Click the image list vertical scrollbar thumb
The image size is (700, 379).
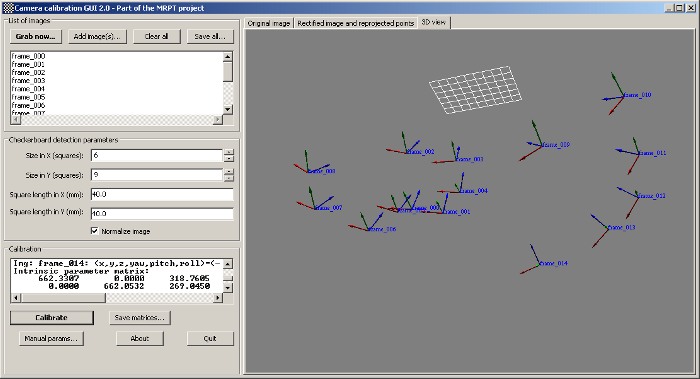point(228,71)
